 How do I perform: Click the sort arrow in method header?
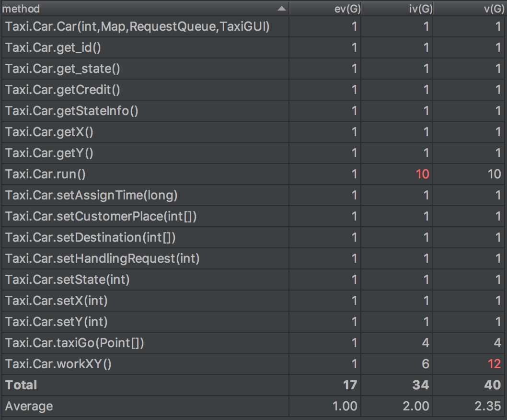click(x=281, y=9)
